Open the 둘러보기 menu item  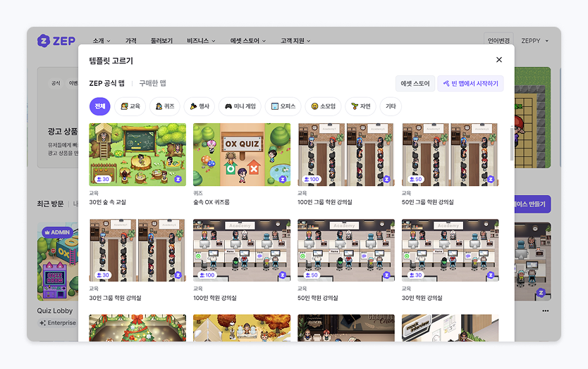coord(161,40)
